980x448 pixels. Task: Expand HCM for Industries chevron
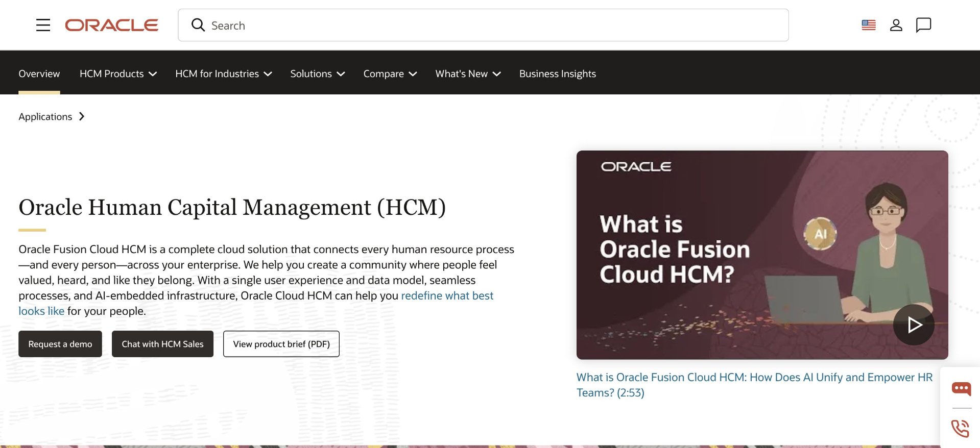tap(268, 74)
